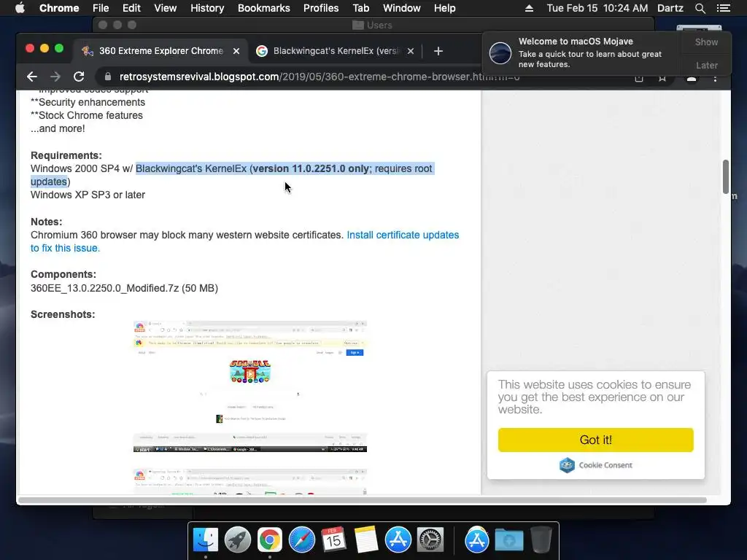Open Calendar in the Dock
The width and height of the screenshot is (747, 560).
(x=333, y=540)
